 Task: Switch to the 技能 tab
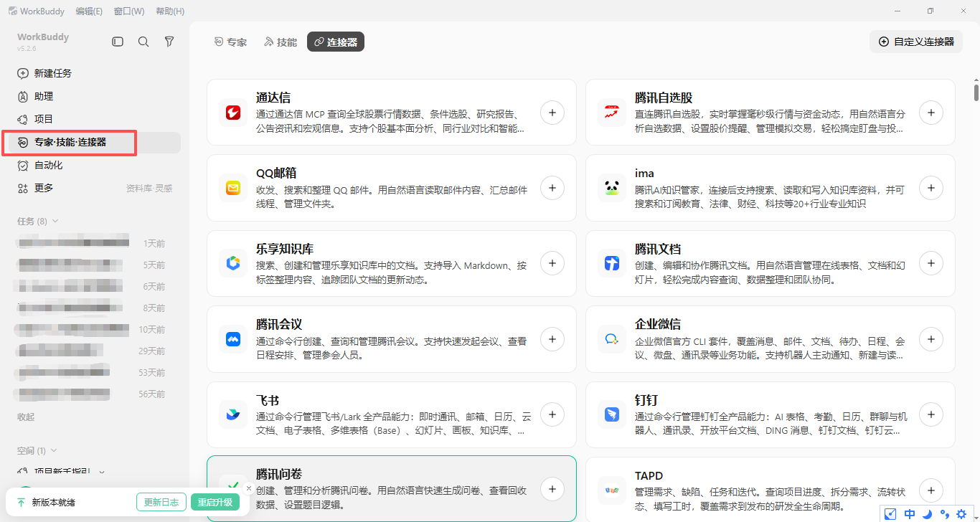(x=281, y=42)
